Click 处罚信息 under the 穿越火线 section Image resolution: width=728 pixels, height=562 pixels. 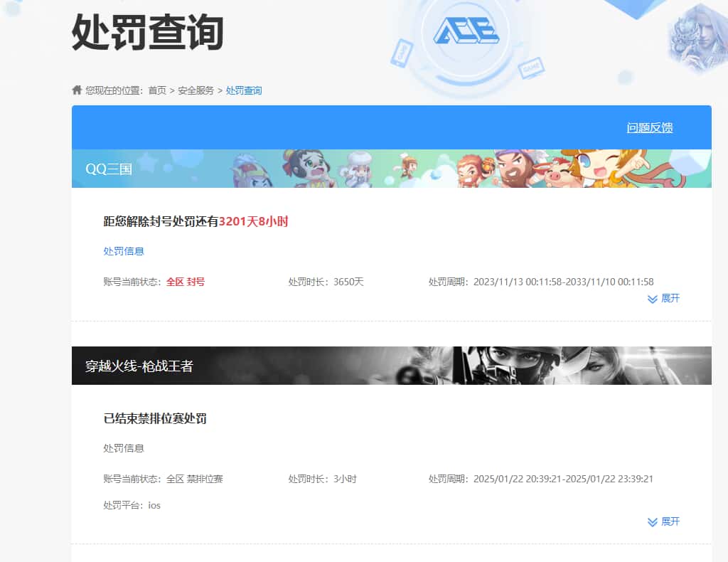point(124,448)
